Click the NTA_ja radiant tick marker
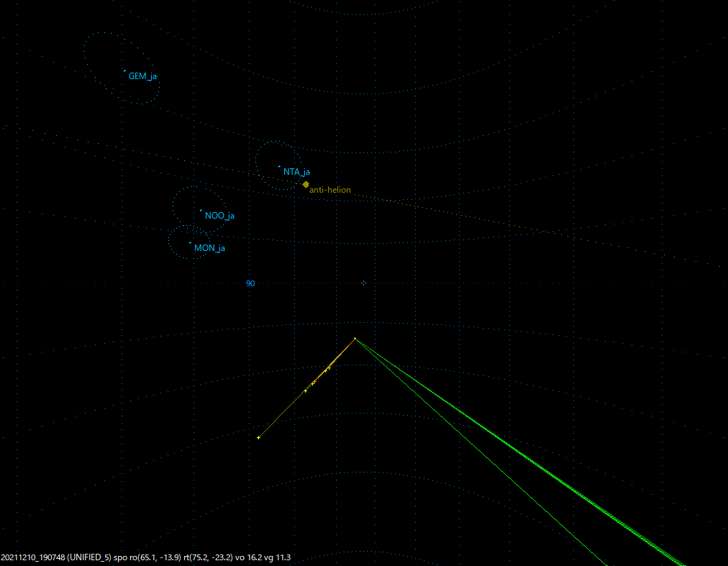The image size is (728, 566). [280, 167]
